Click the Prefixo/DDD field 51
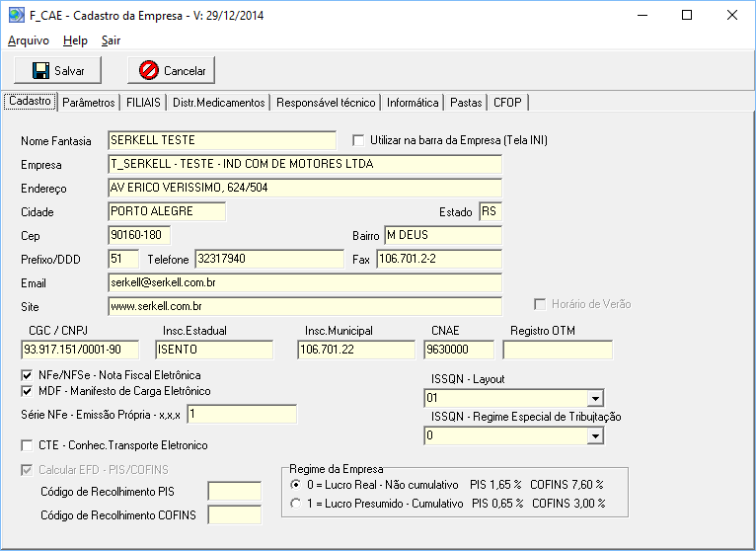Viewport: 756px width, 551px height. pyautogui.click(x=123, y=259)
